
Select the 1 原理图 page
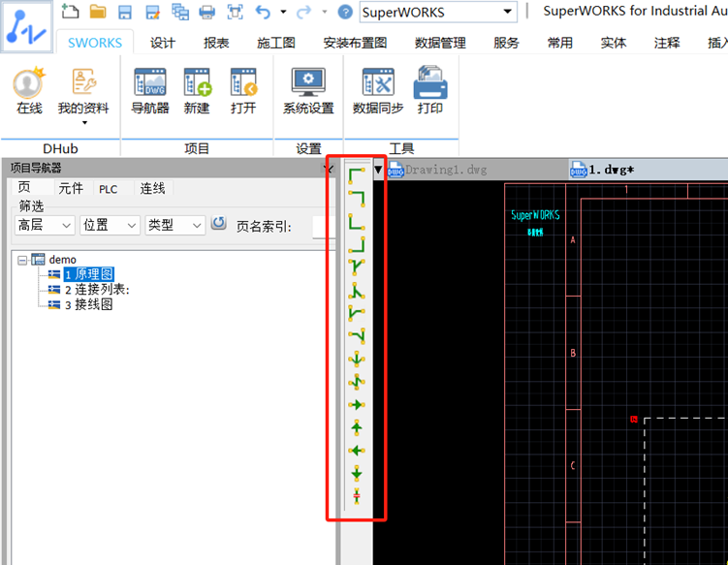88,274
